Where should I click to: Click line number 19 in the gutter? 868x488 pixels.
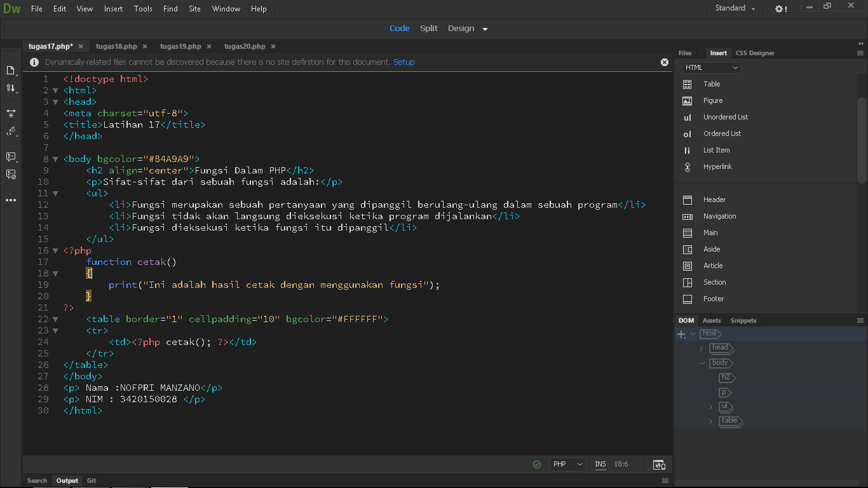(43, 285)
